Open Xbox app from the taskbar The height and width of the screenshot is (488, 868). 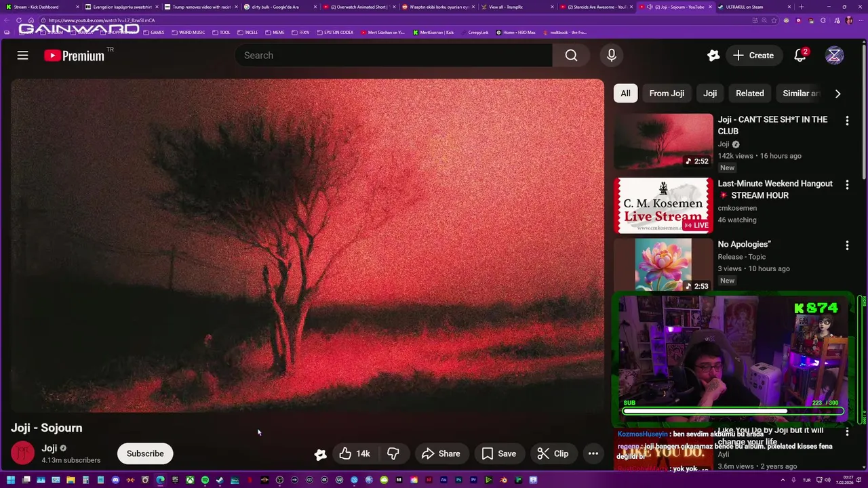coord(190,480)
